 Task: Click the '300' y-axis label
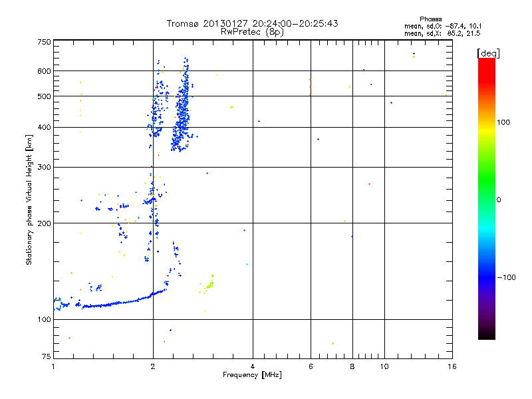click(44, 168)
